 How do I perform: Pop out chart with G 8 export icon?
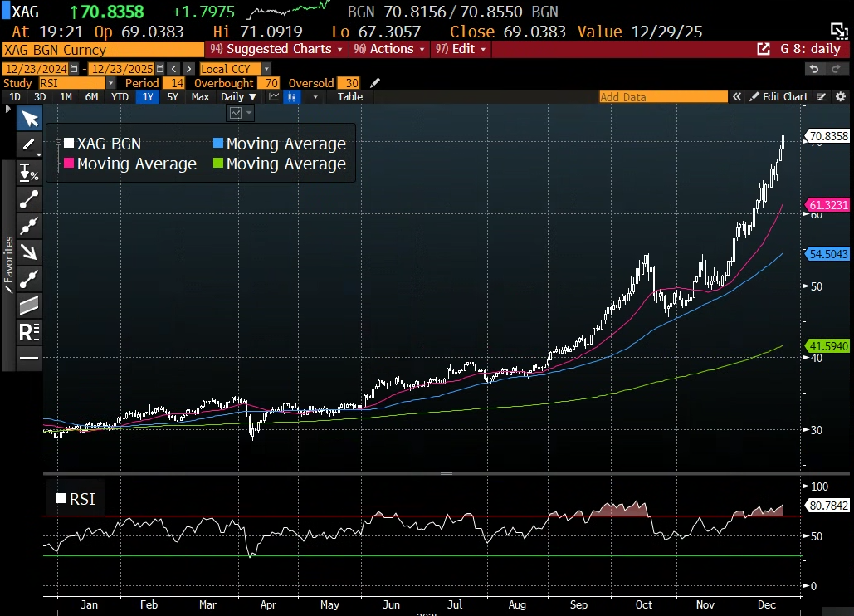(764, 49)
